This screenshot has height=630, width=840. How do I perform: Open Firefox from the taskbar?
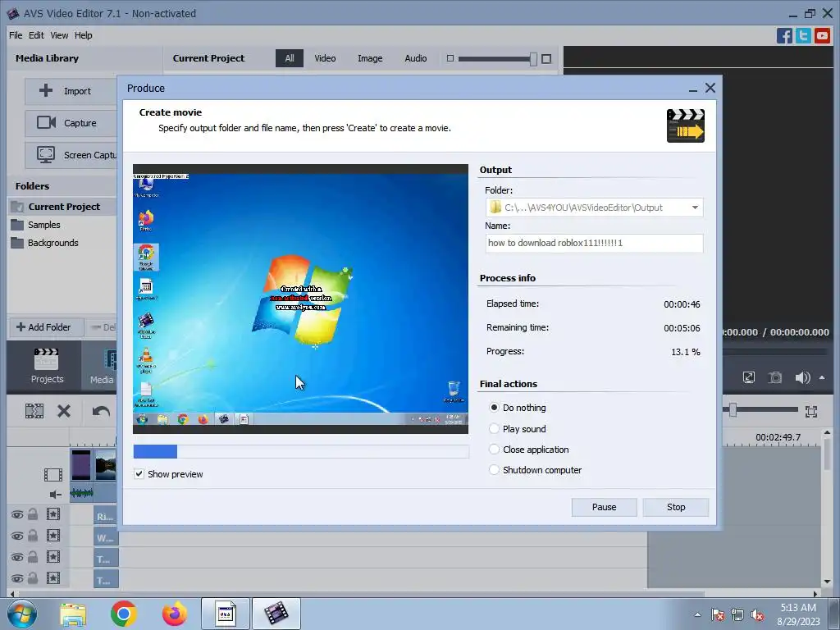pos(175,614)
